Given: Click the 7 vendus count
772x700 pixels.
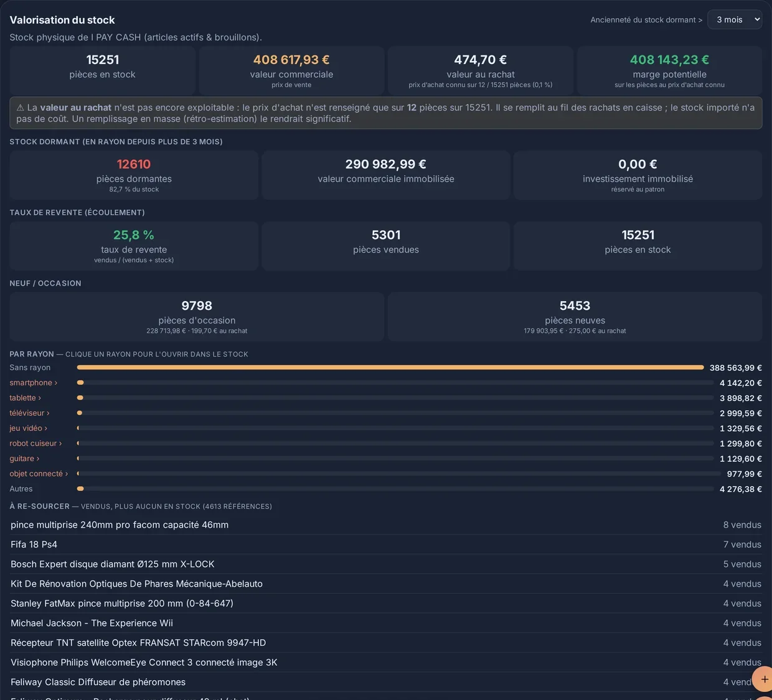Looking at the screenshot, I should coord(742,544).
